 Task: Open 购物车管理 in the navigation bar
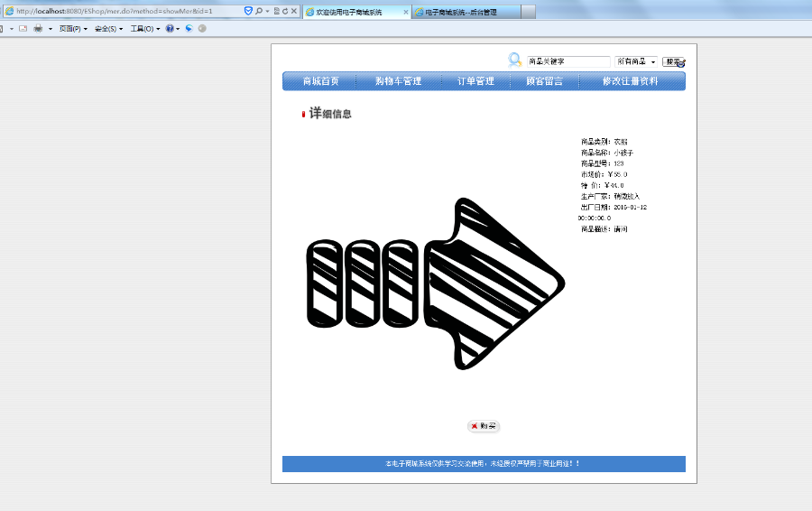pyautogui.click(x=398, y=81)
